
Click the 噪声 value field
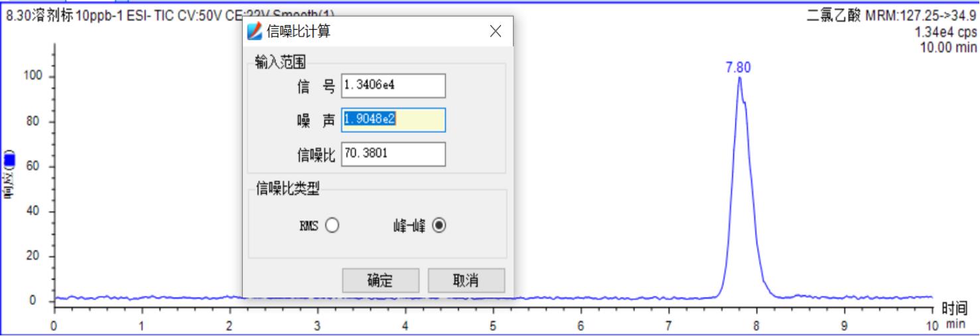pyautogui.click(x=393, y=120)
